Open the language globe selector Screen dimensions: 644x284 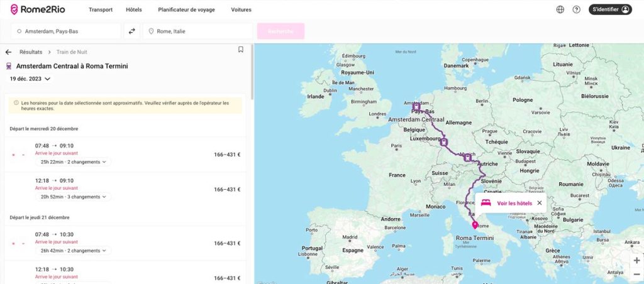point(560,9)
